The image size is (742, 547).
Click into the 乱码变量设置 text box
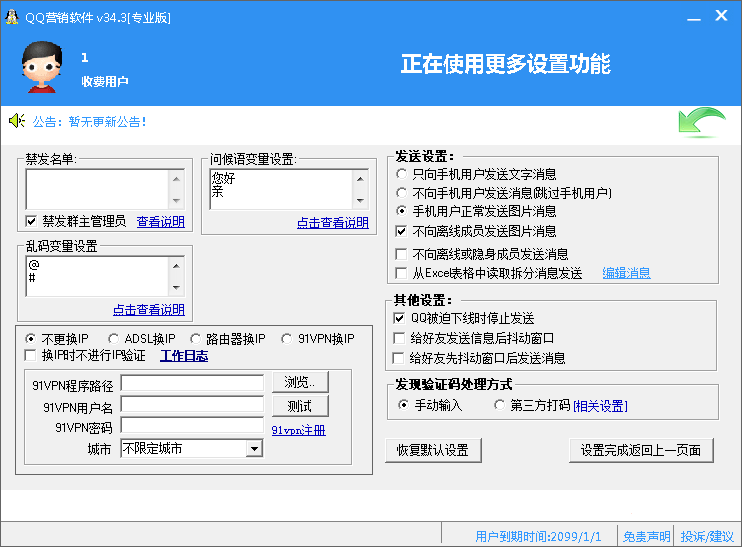(97, 277)
